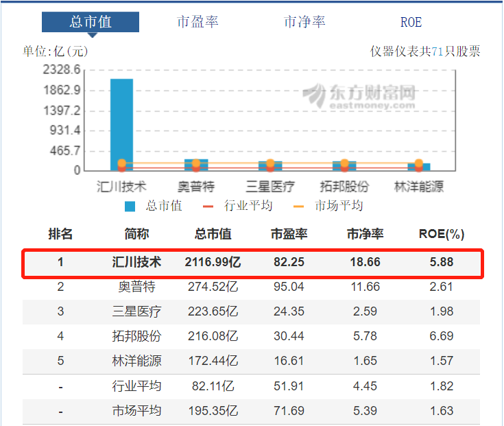Click the 行业平均 row label

pyautogui.click(x=136, y=386)
